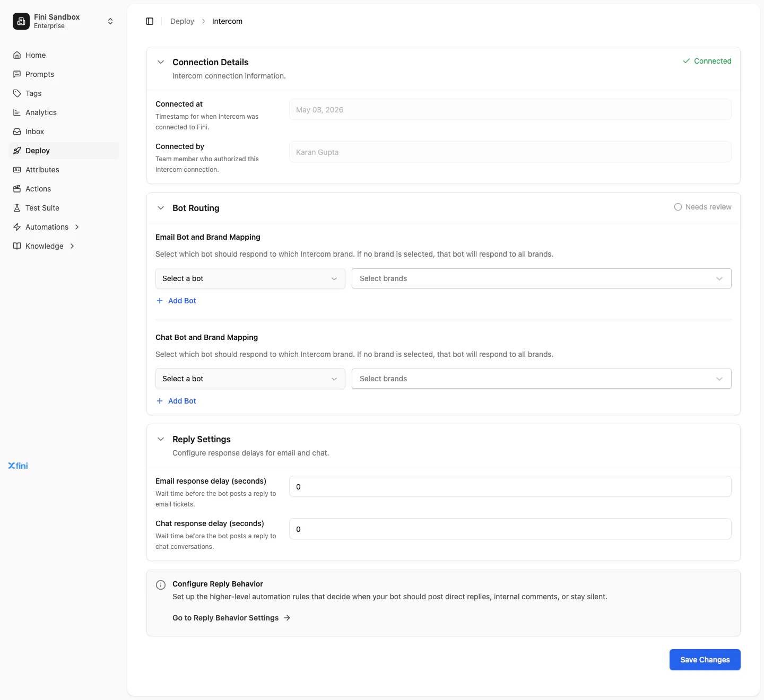
Task: Open the Chat mapping Select brands dropdown
Action: 542,379
